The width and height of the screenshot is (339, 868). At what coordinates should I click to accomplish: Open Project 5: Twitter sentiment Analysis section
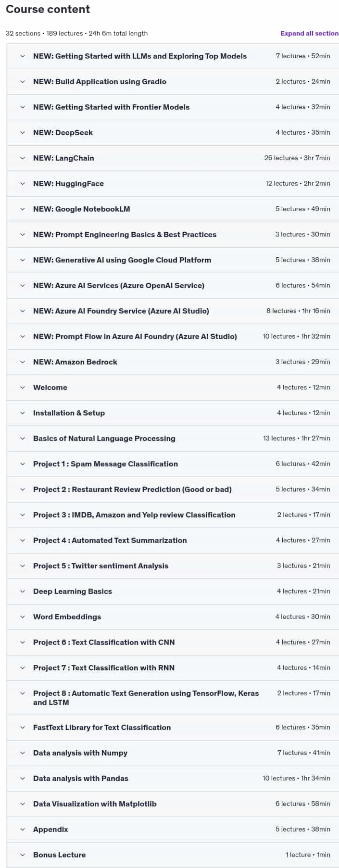click(172, 566)
